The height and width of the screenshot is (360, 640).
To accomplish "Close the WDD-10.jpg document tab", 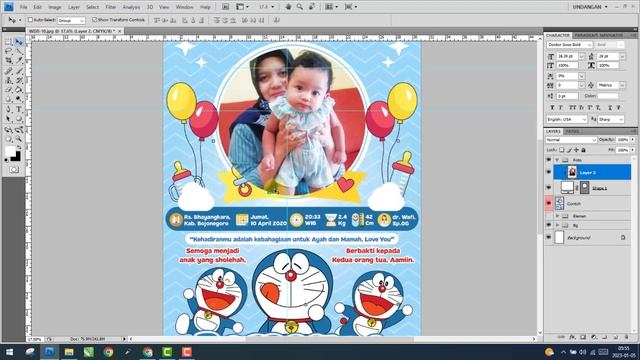I will click(120, 31).
